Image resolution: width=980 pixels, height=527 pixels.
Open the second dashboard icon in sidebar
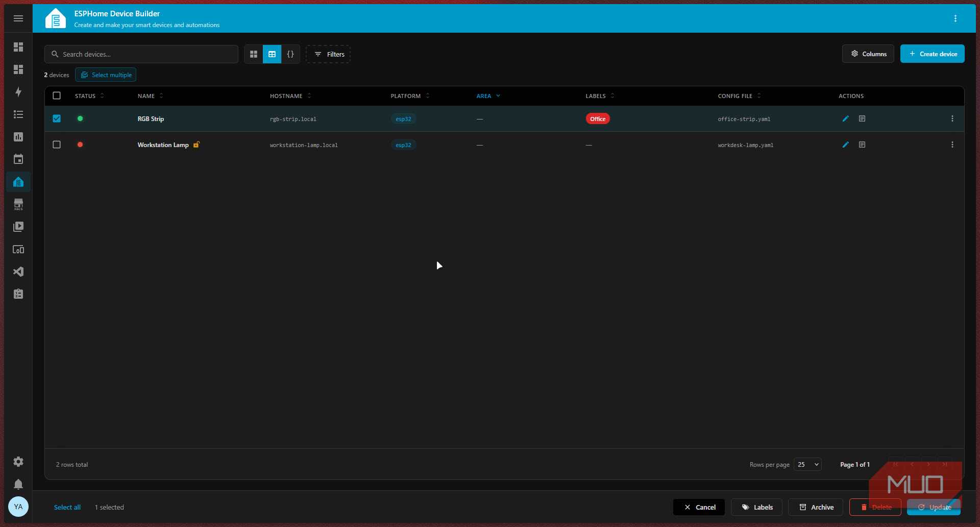[x=18, y=69]
